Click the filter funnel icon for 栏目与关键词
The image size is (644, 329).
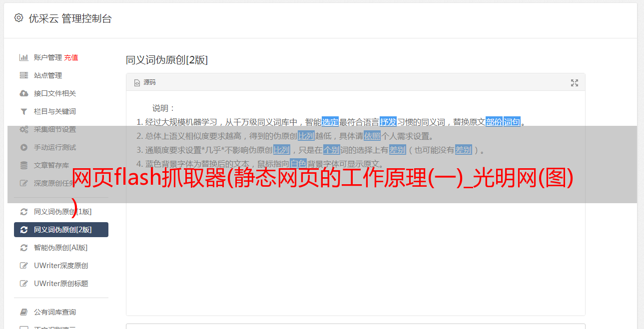coord(23,111)
